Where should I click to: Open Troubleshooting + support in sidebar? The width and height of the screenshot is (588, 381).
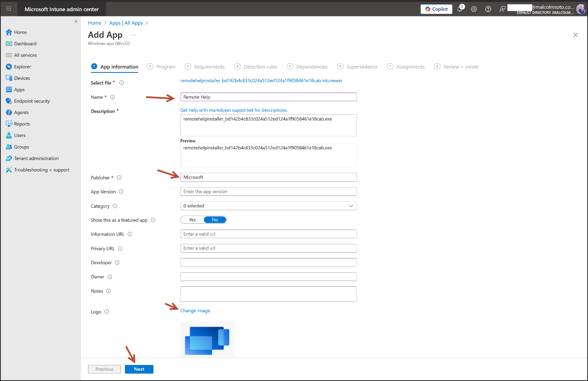(x=42, y=170)
